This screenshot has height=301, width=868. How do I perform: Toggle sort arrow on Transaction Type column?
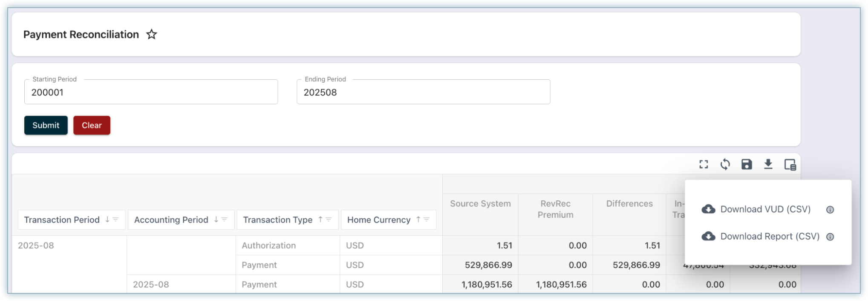[320, 220]
